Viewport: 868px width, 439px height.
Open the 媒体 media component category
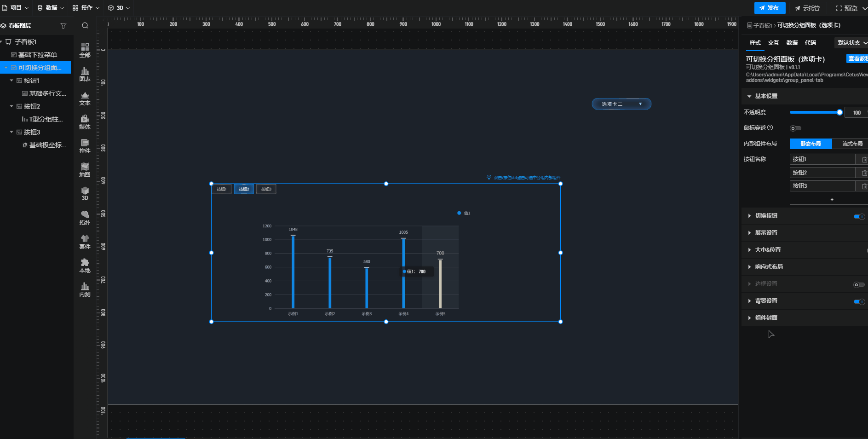pyautogui.click(x=85, y=122)
